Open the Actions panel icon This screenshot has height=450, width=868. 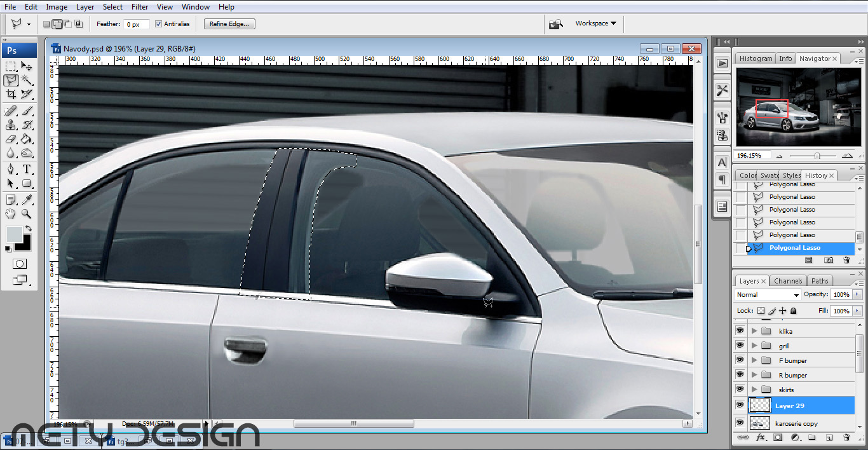click(722, 63)
